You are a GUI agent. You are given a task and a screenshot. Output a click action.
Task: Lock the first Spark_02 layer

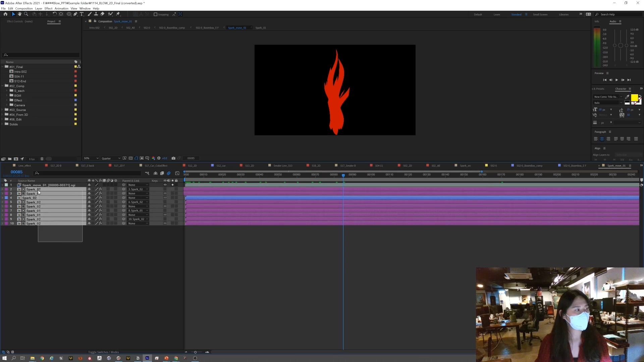[x=176, y=189]
